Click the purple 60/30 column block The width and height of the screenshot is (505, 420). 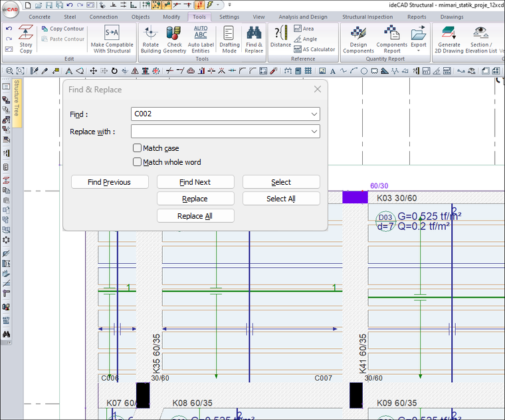pyautogui.click(x=355, y=197)
